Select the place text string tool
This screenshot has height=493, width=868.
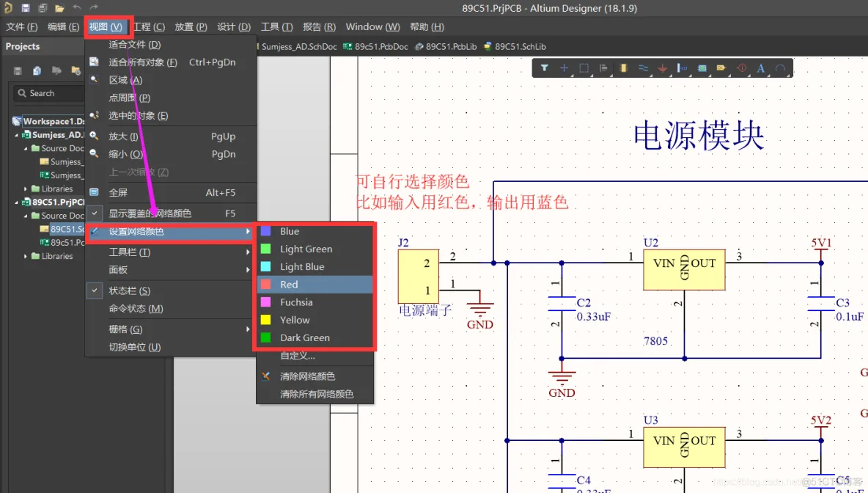tap(761, 68)
